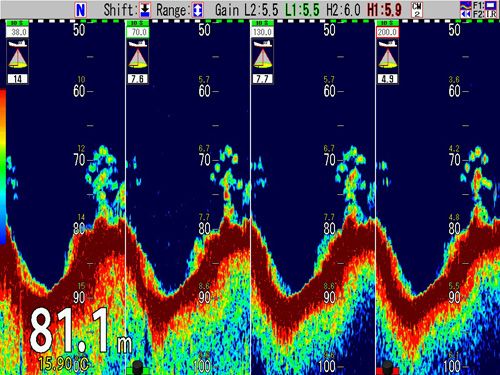Click the Gain L2:5.5 value
This screenshot has width=500, height=375.
[247, 10]
